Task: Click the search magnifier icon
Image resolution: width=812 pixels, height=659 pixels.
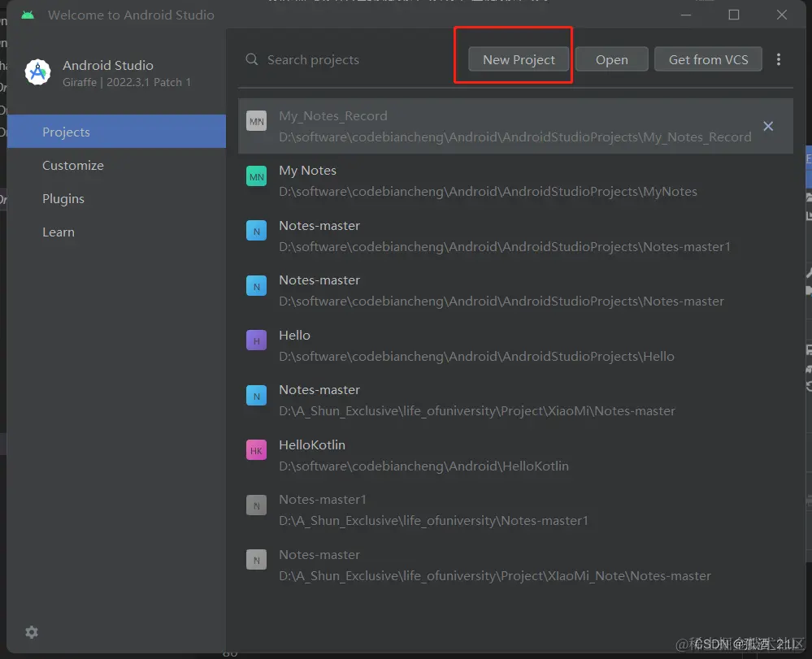Action: click(x=252, y=59)
